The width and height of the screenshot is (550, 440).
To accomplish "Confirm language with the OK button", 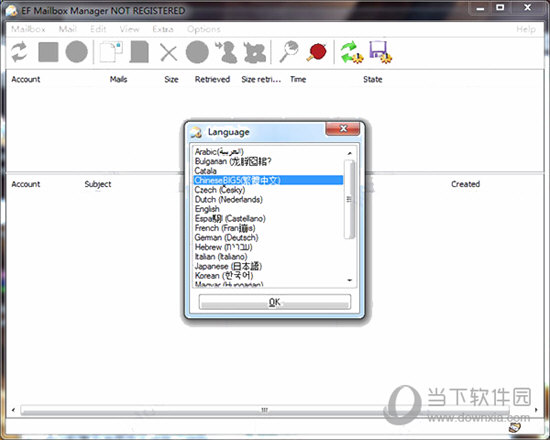I will click(275, 302).
